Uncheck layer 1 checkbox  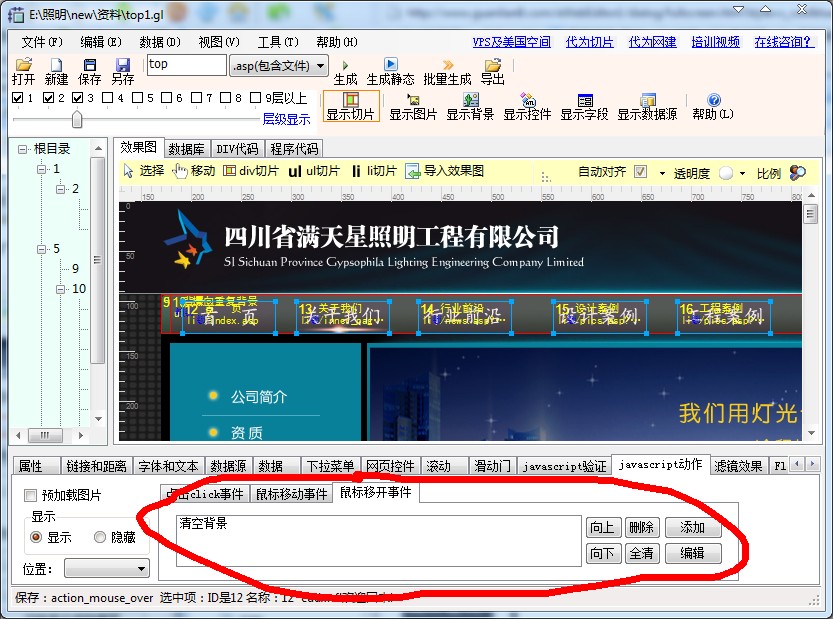[18, 98]
